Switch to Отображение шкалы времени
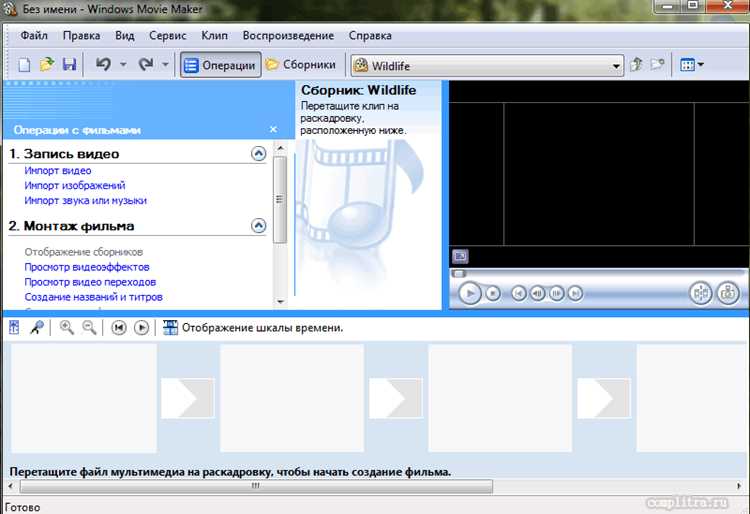Screen dimensions: 750x514 tap(253, 328)
